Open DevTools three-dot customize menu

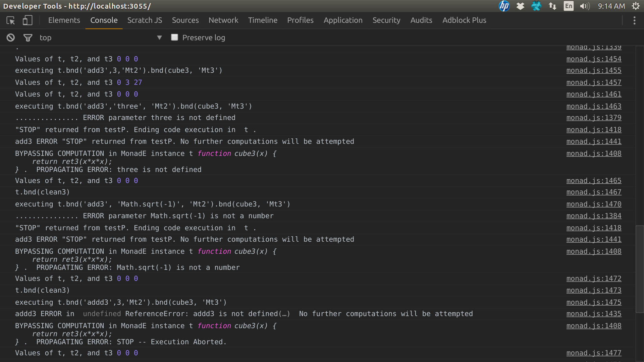click(x=634, y=20)
